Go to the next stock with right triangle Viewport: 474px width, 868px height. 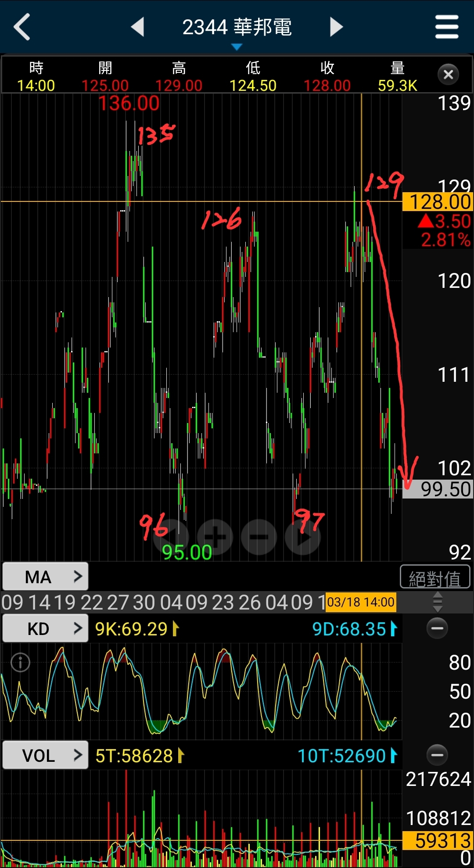pyautogui.click(x=336, y=27)
